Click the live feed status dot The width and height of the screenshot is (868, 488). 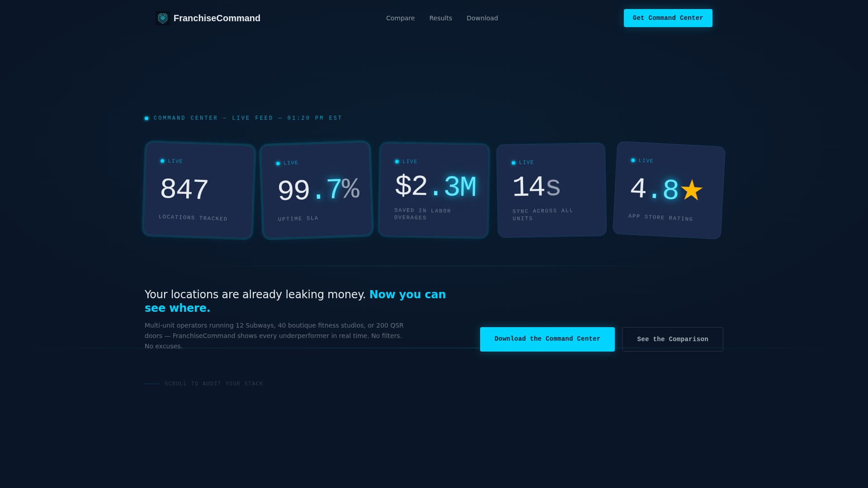point(146,118)
